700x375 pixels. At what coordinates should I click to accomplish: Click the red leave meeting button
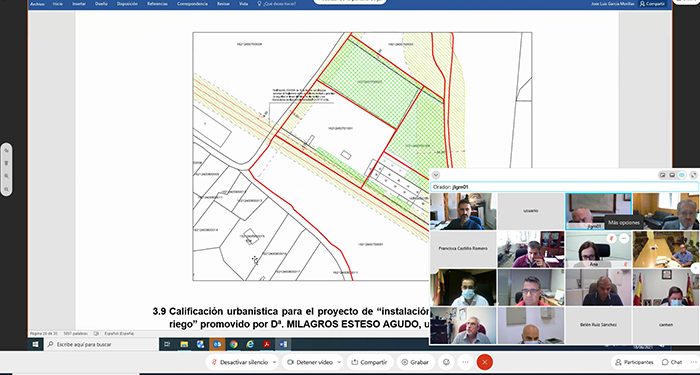(484, 362)
